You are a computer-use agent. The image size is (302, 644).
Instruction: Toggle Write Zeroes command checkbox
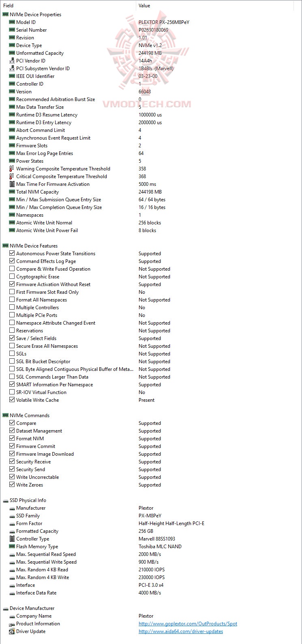[12, 485]
